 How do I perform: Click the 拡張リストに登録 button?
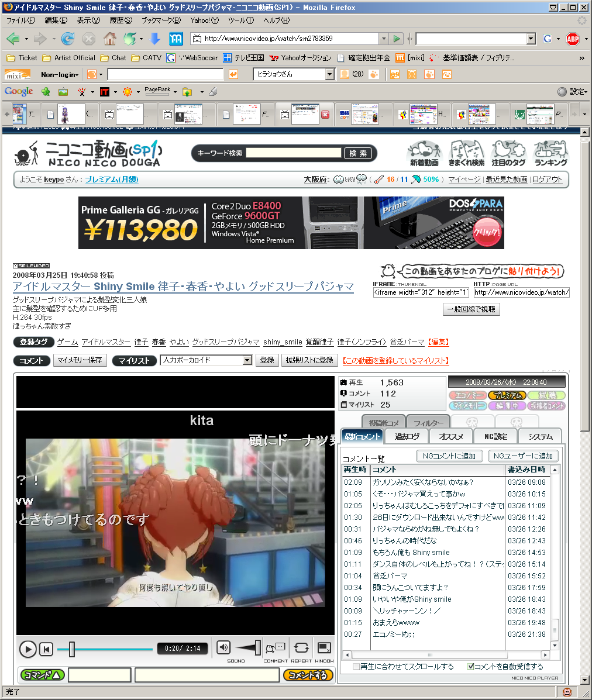pos(309,360)
